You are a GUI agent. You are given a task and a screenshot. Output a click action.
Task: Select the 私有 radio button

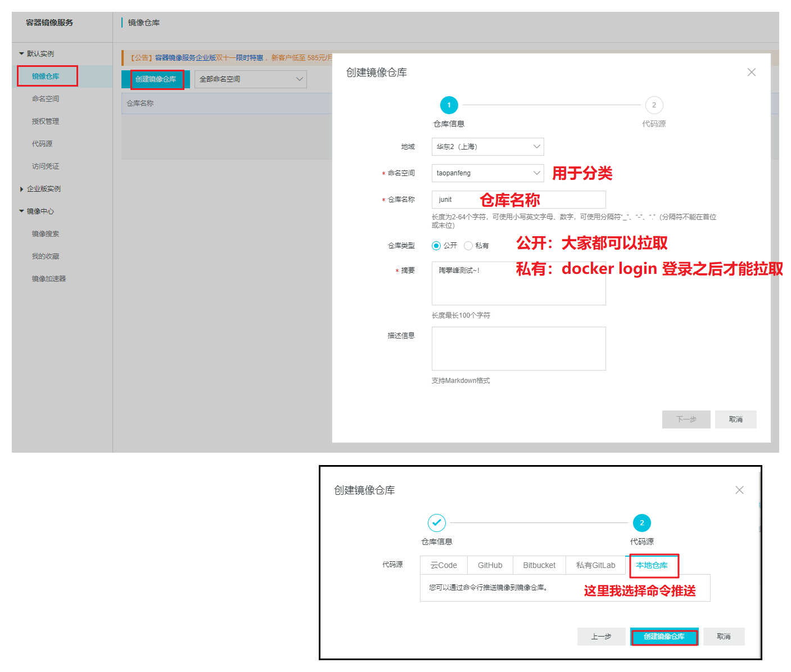468,246
